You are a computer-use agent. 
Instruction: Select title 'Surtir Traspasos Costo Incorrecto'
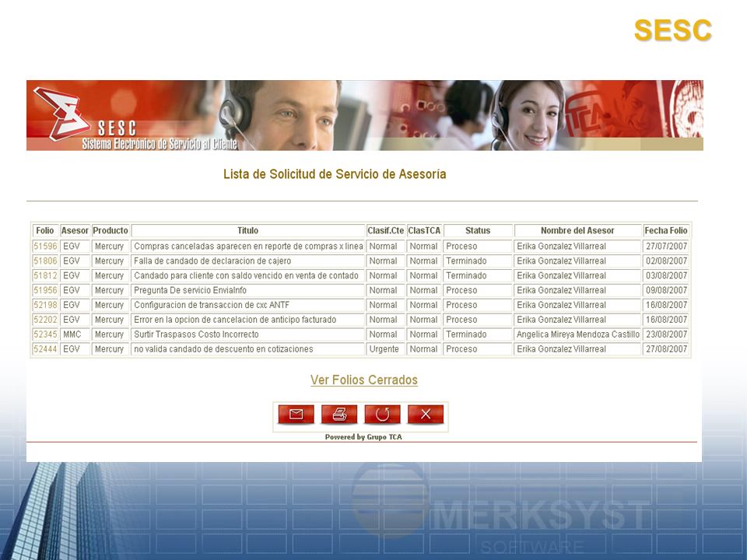tap(196, 334)
